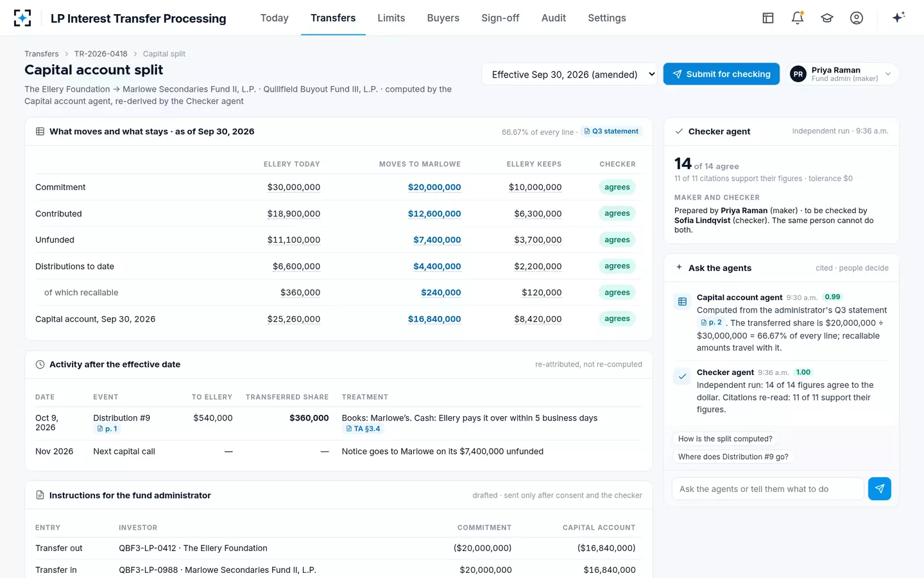
Task: Click the 0.99 confidence badge
Action: click(x=832, y=297)
